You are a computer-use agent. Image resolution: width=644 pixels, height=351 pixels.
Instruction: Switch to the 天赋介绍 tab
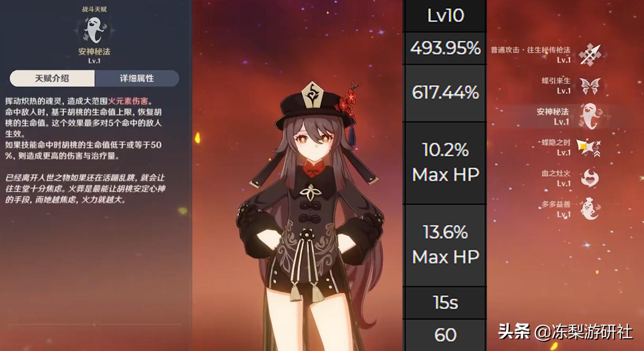tap(52, 79)
